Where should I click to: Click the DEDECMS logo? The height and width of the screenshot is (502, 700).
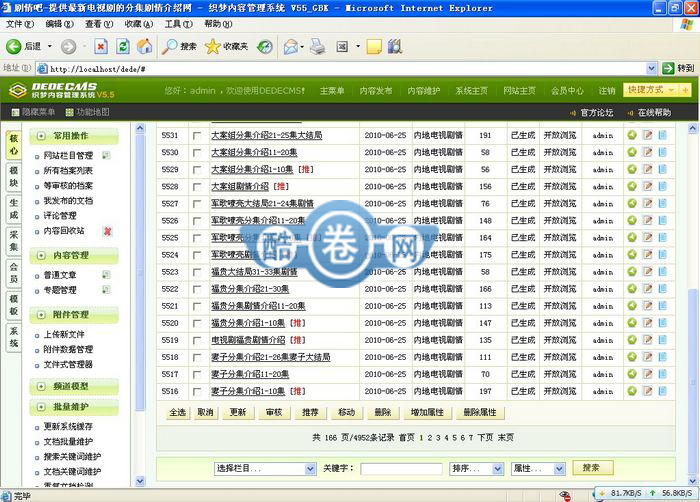pos(62,90)
